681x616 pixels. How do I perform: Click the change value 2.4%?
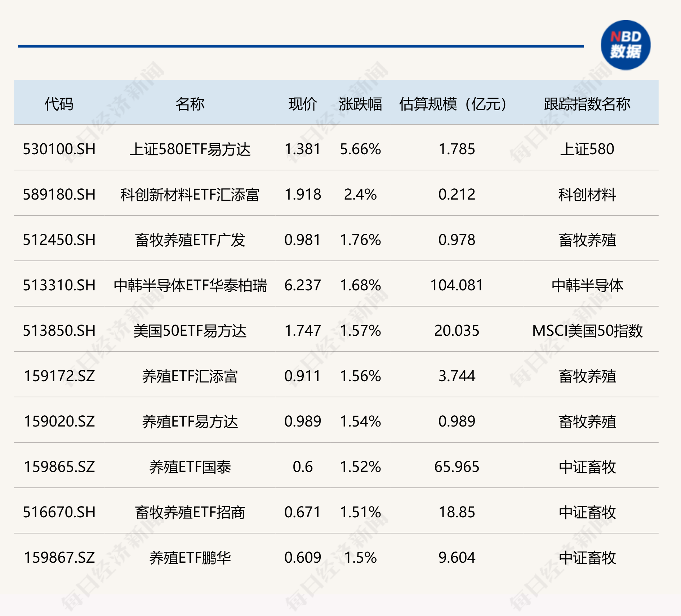[360, 195]
